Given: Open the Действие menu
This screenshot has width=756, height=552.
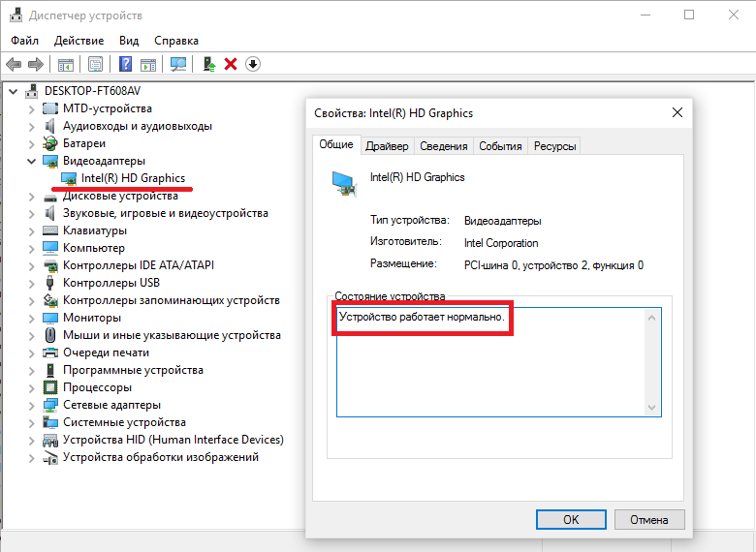Looking at the screenshot, I should (x=79, y=41).
